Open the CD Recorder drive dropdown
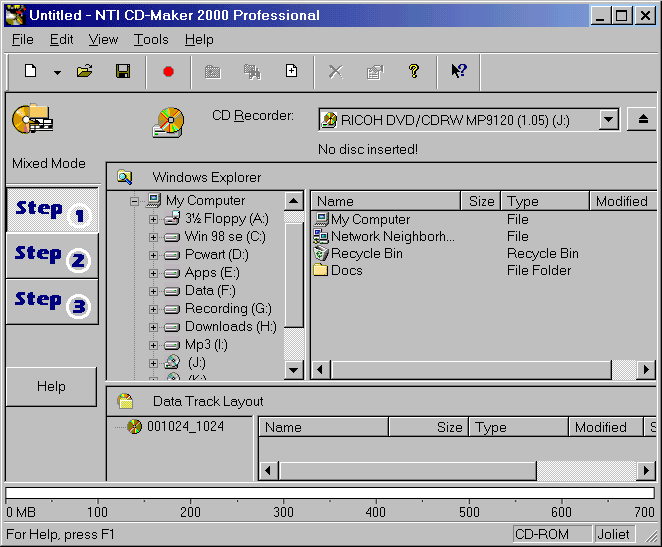Viewport: 662px width, 547px height. 608,120
